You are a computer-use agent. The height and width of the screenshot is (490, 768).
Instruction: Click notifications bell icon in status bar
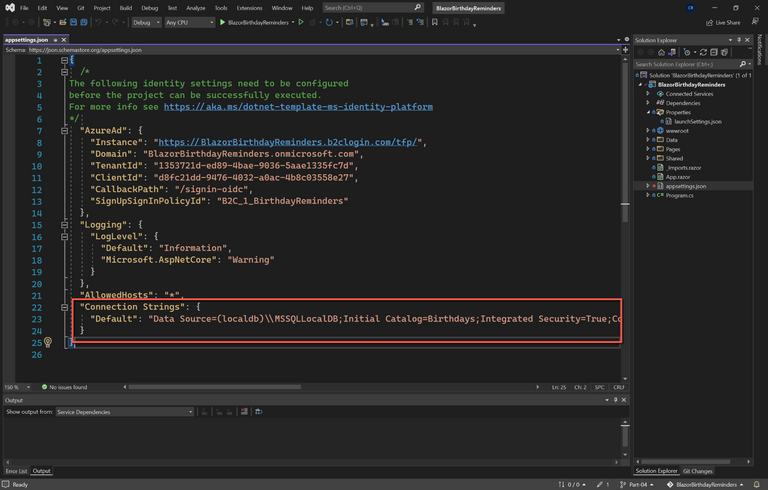(755, 484)
